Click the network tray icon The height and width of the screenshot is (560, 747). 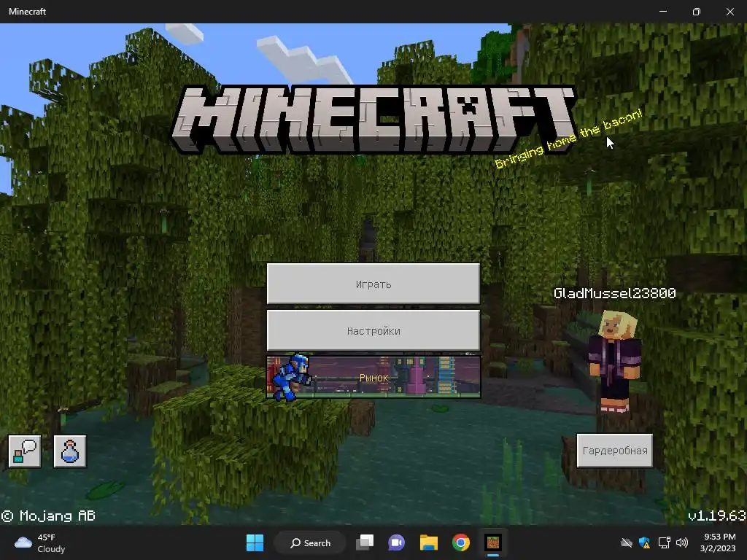(664, 542)
